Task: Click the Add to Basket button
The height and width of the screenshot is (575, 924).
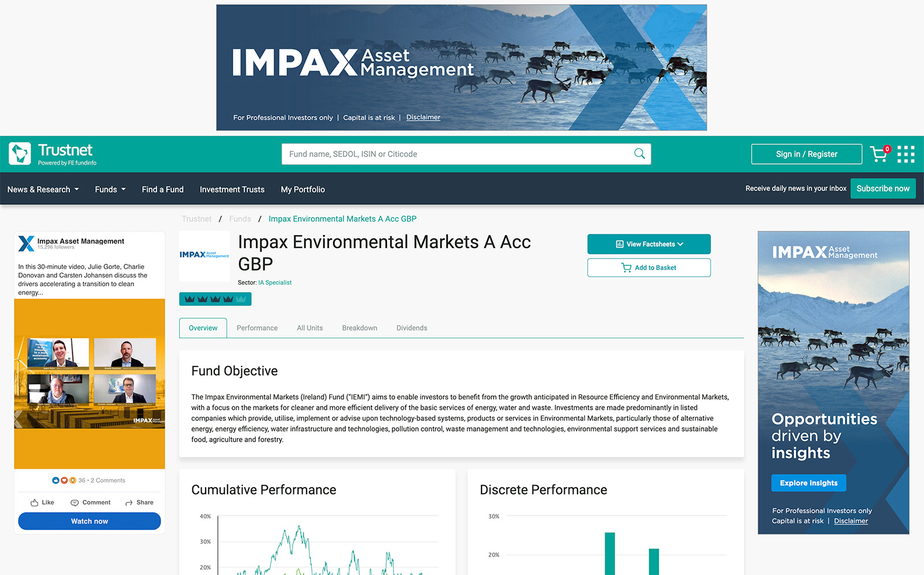Action: (x=649, y=268)
